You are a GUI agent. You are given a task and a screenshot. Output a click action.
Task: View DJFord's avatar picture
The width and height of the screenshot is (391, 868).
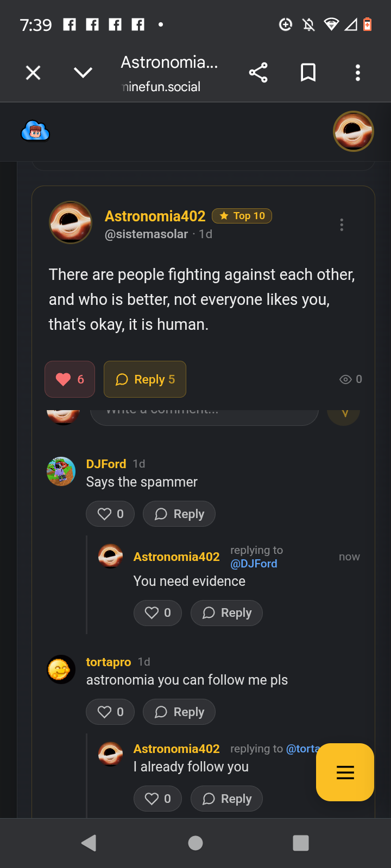coord(61,471)
